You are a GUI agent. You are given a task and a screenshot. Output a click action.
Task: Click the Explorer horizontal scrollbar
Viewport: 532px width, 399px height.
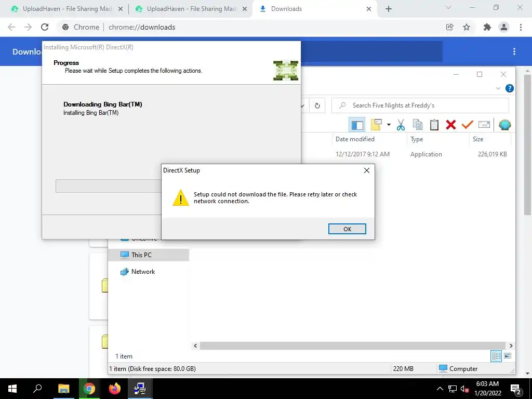[353, 345]
